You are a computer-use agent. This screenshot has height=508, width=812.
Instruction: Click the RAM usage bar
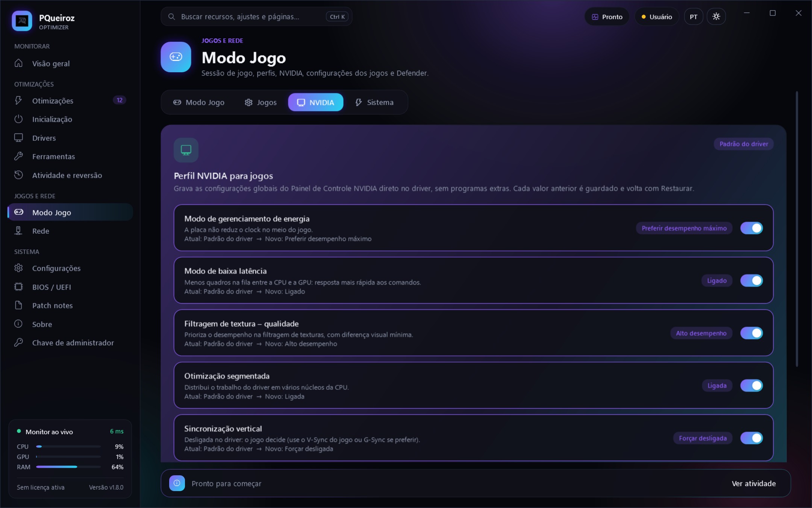tap(68, 467)
